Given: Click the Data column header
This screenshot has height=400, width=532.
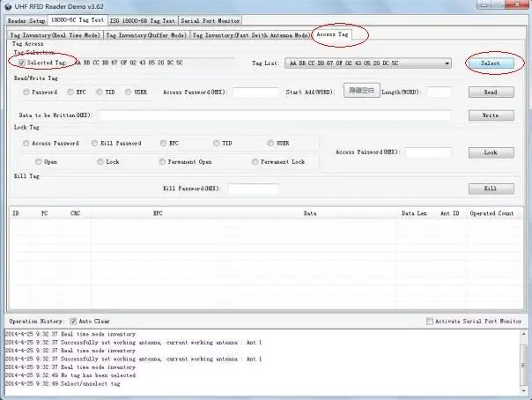Looking at the screenshot, I should pyautogui.click(x=310, y=213).
